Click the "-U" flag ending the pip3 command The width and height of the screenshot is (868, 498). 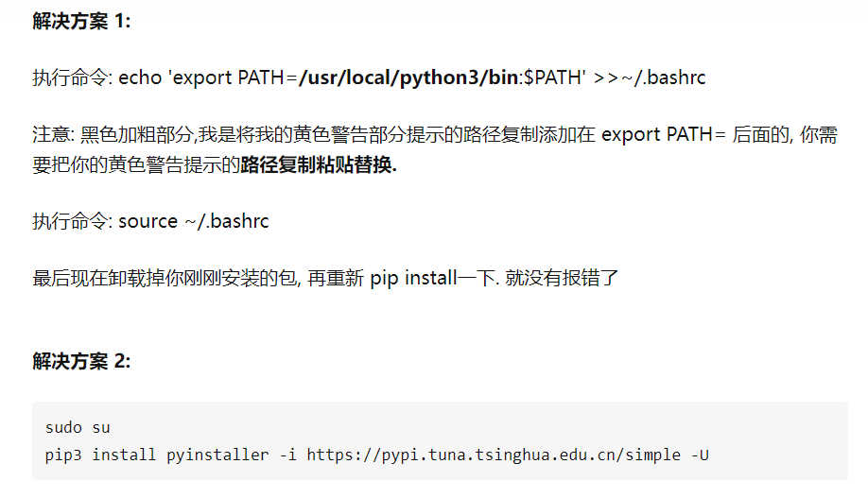[x=700, y=455]
